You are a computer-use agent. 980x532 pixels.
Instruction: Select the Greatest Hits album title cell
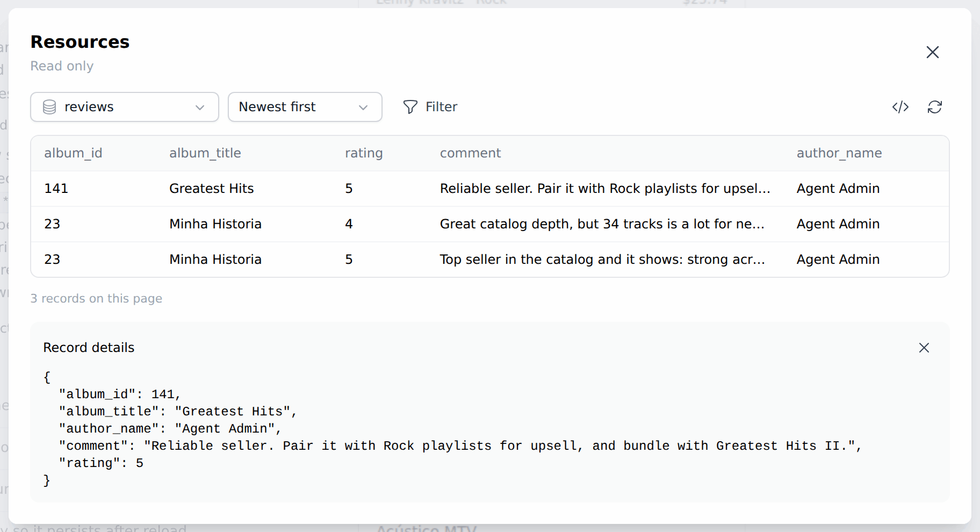(212, 189)
